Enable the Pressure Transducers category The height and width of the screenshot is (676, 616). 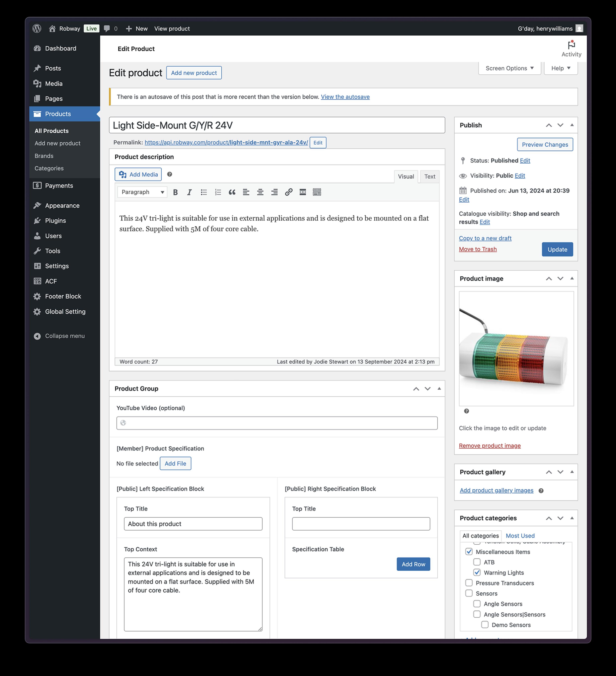[x=469, y=583]
